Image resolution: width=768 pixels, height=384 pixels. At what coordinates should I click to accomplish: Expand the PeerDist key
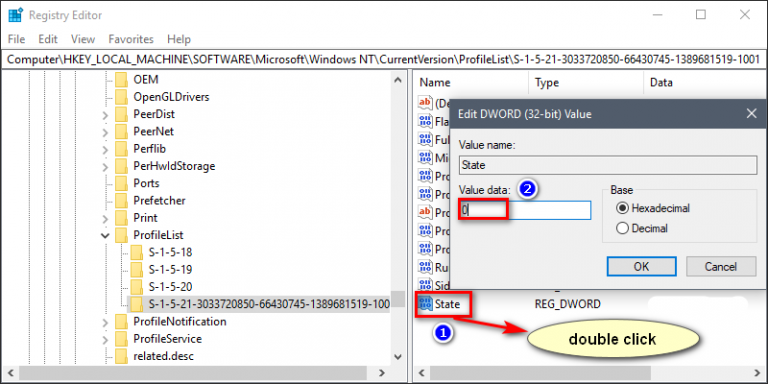coord(105,115)
